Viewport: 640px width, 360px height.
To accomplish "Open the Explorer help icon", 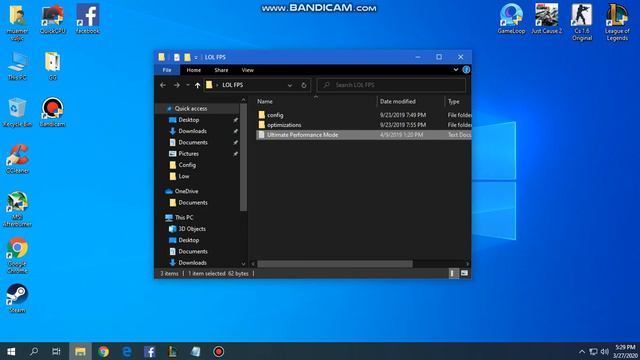I will tap(466, 70).
